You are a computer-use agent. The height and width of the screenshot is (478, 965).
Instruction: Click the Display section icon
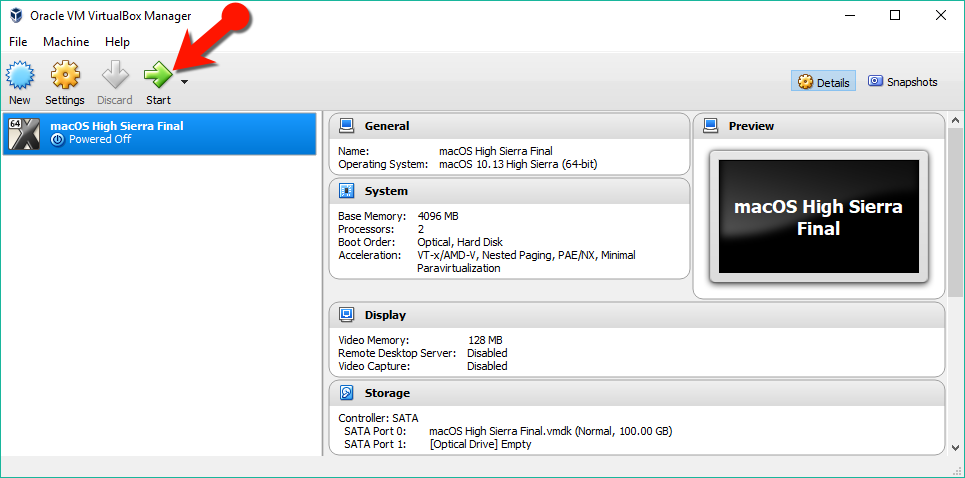pyautogui.click(x=347, y=315)
